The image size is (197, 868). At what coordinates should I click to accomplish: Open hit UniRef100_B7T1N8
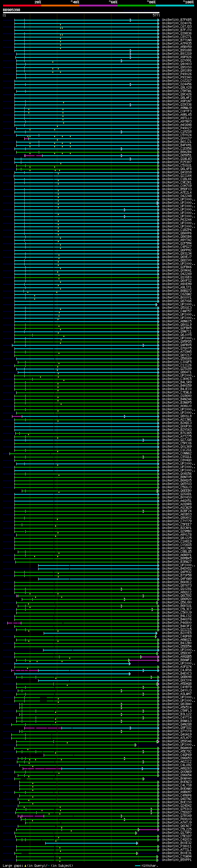point(177,40)
